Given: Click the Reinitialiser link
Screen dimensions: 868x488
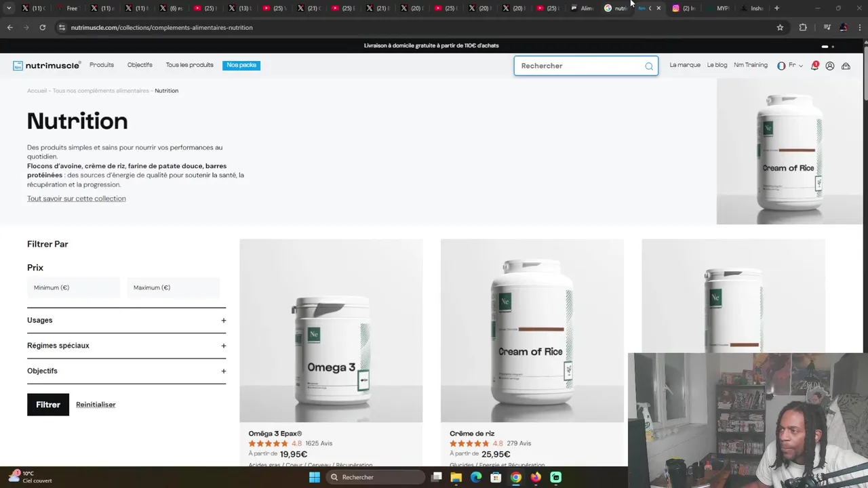Looking at the screenshot, I should [x=96, y=405].
